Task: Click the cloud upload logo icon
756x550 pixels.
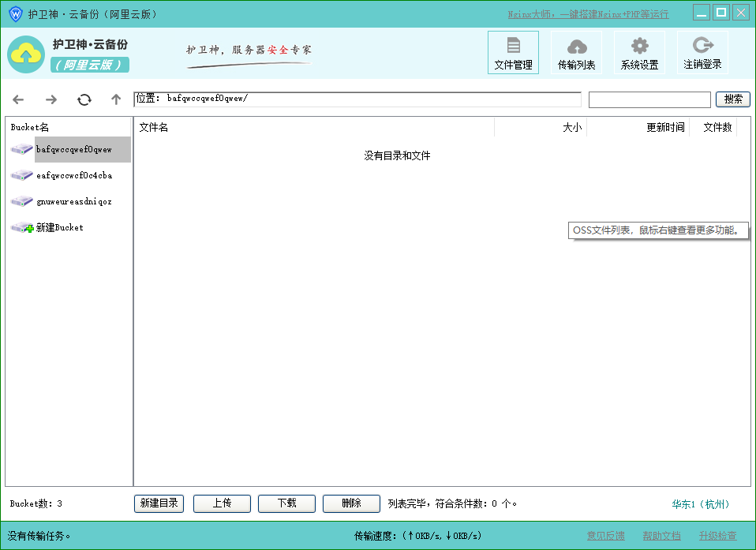Action: 25,54
